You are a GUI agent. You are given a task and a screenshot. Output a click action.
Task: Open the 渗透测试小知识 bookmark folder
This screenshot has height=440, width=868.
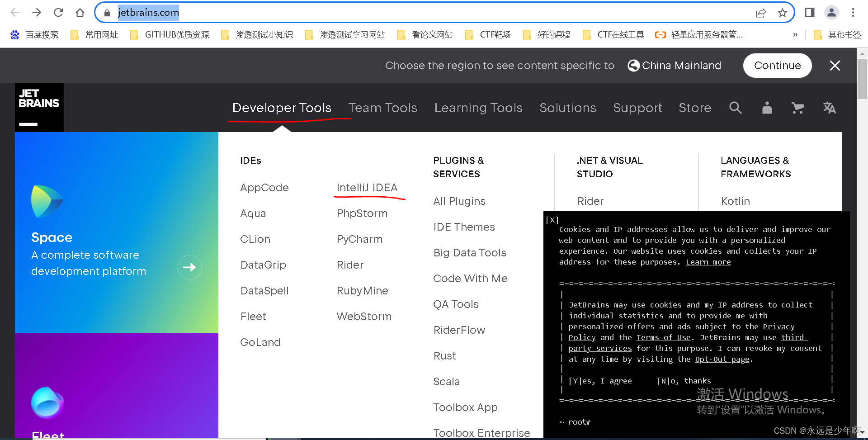coord(257,35)
